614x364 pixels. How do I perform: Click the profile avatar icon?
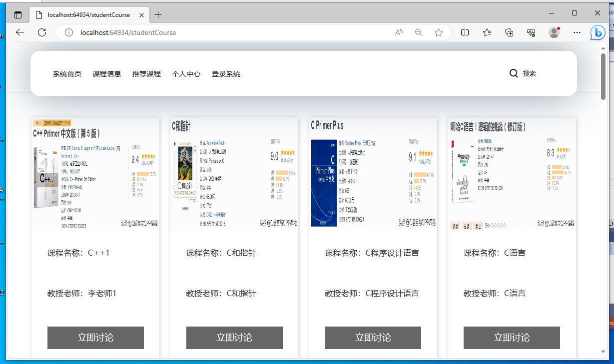(554, 32)
